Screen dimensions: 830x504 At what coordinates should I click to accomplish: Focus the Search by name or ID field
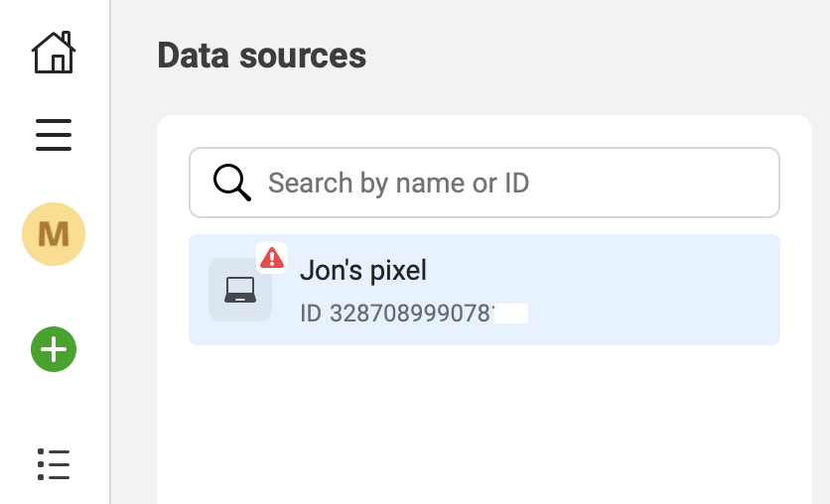484,183
